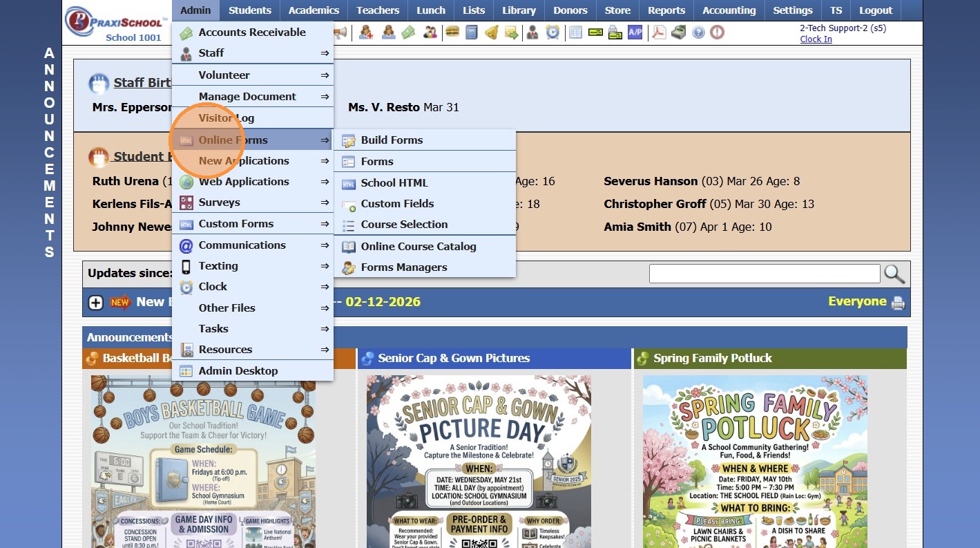Image resolution: width=980 pixels, height=548 pixels.
Task: Open the table grid toolbar icon
Action: (x=575, y=32)
